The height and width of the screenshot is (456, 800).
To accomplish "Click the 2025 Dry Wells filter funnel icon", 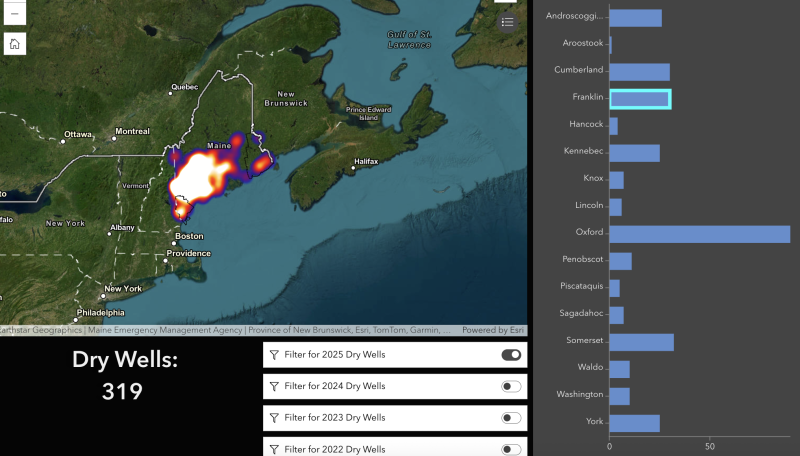I will coord(274,355).
